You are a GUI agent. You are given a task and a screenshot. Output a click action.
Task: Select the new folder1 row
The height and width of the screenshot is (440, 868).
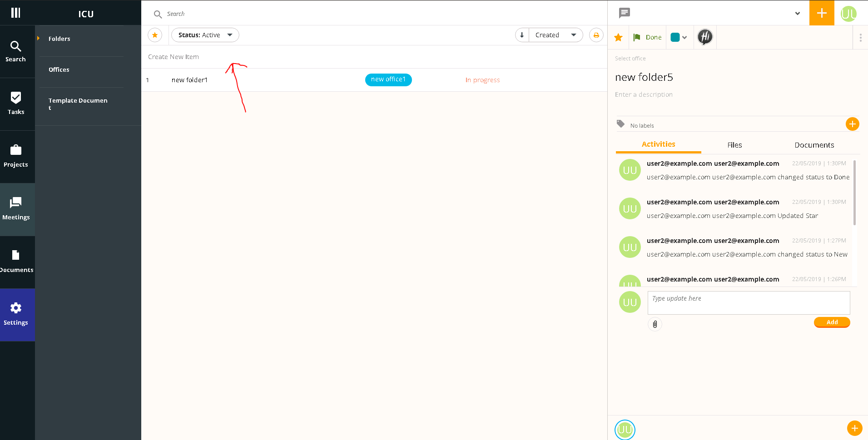click(374, 80)
